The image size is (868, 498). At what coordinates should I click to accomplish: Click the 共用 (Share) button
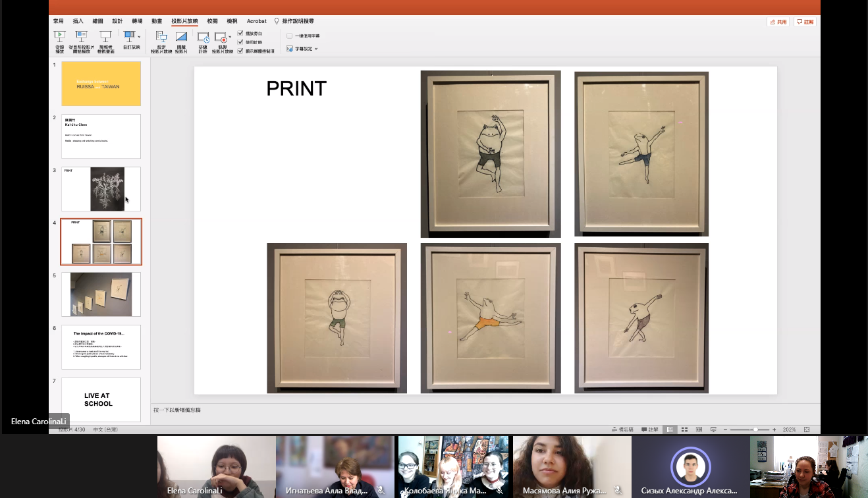point(778,22)
